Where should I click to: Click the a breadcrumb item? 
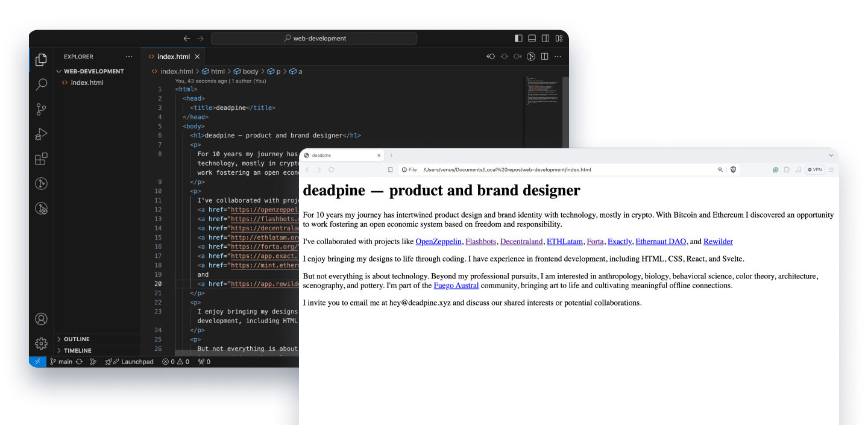click(296, 71)
